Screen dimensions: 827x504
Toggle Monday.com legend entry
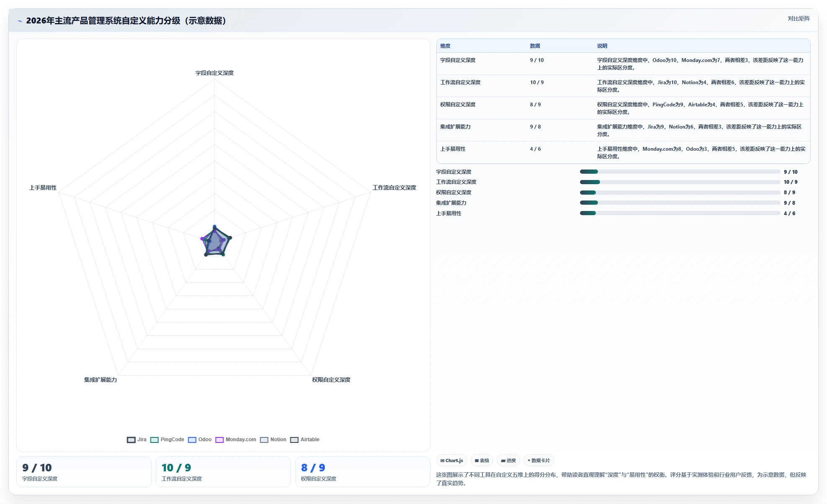click(236, 440)
